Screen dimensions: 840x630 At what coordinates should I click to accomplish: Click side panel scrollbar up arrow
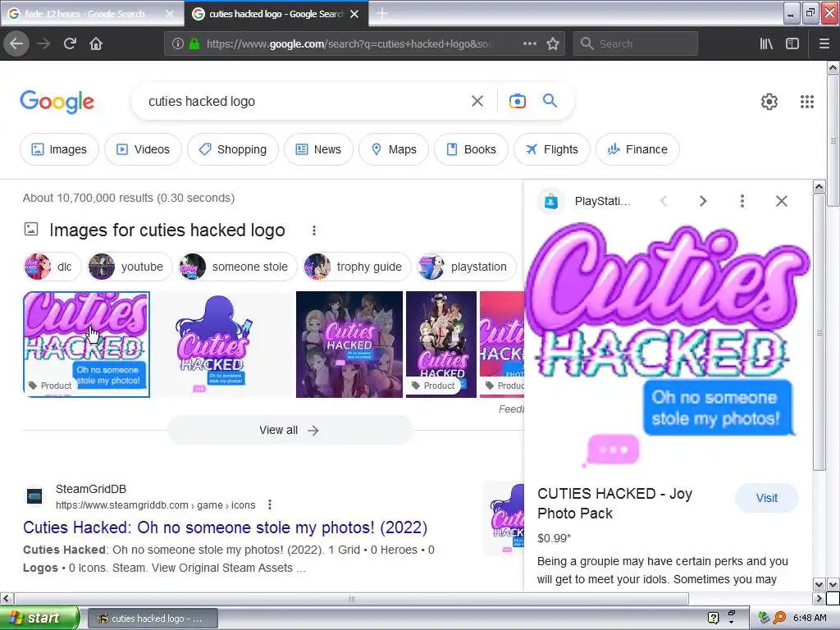(x=819, y=187)
